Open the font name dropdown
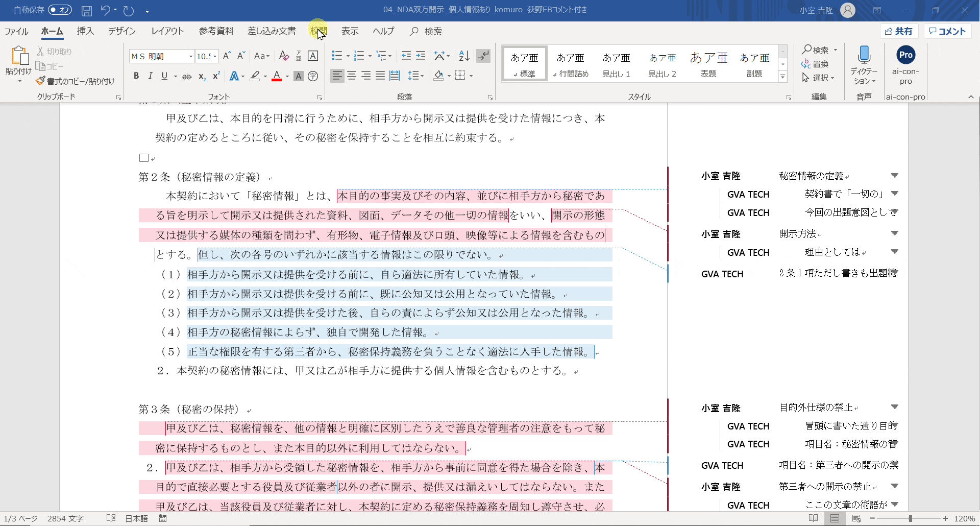The height and width of the screenshot is (526, 980). (x=191, y=56)
